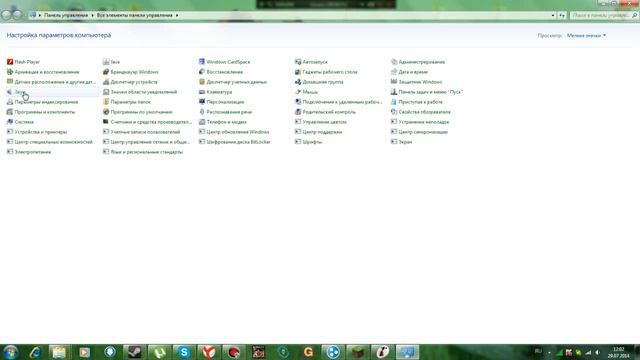The width and height of the screenshot is (640, 360).
Task: Open the Мелкие значки view dropdown
Action: tap(586, 36)
